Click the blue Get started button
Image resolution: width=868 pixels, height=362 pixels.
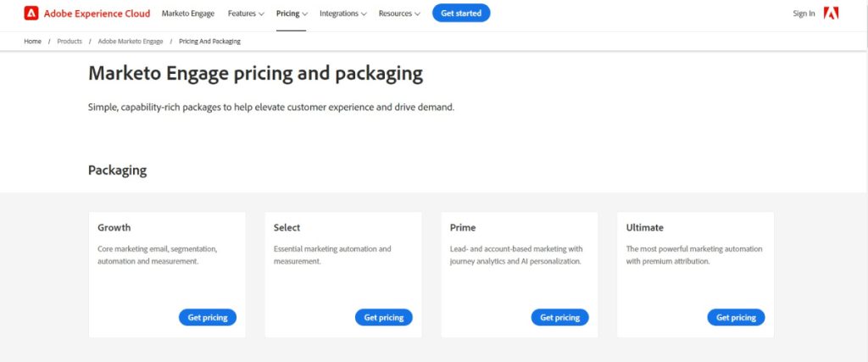pyautogui.click(x=461, y=14)
